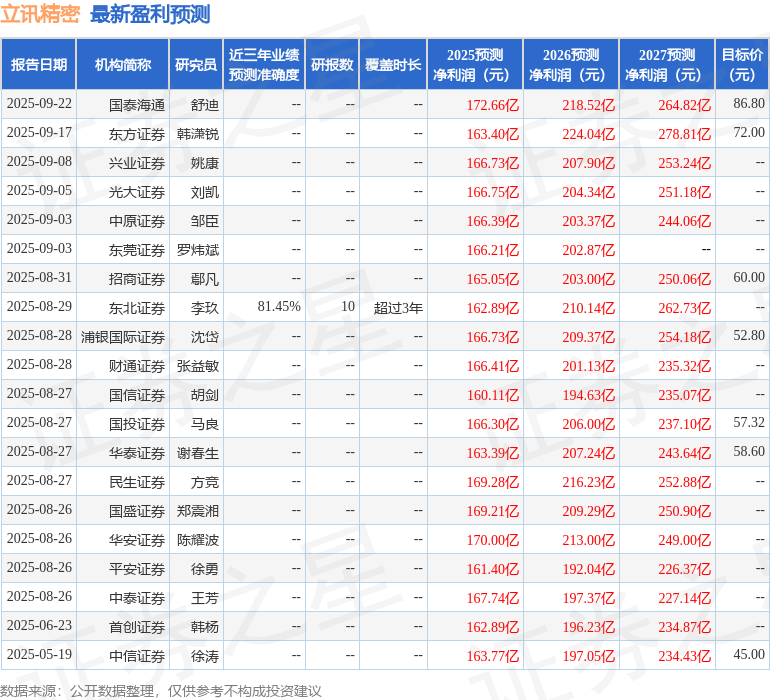Click institution name 东莞证券
770x700 pixels.
tap(137, 250)
